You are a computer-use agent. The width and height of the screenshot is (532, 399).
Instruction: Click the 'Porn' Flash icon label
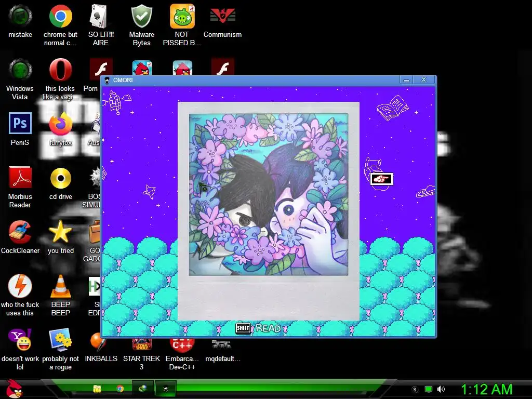click(x=90, y=88)
